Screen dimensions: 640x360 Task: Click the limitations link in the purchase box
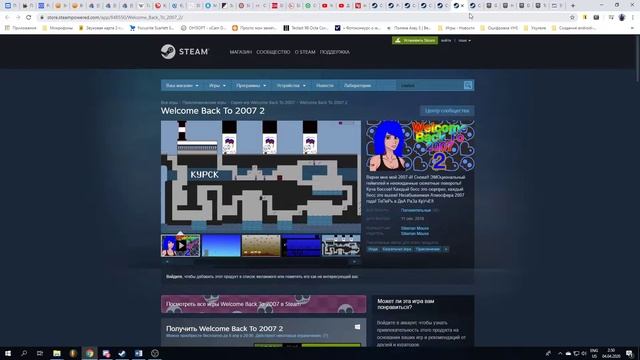coord(291,336)
